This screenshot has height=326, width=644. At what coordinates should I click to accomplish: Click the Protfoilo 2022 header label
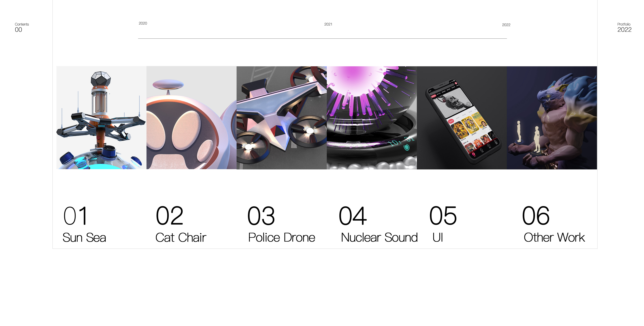tap(624, 28)
